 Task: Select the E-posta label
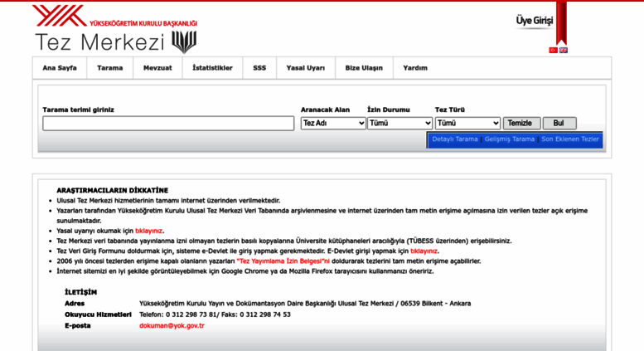pyautogui.click(x=77, y=325)
